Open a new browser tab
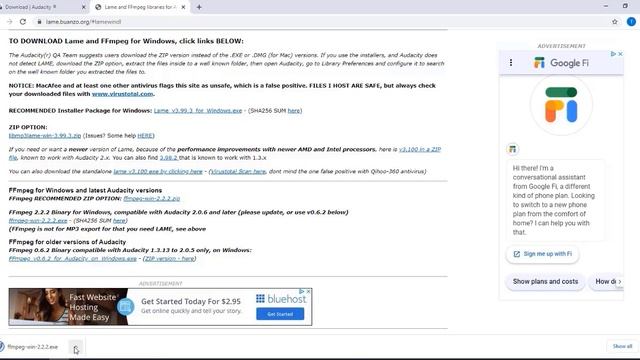The image size is (640, 360). tap(199, 7)
